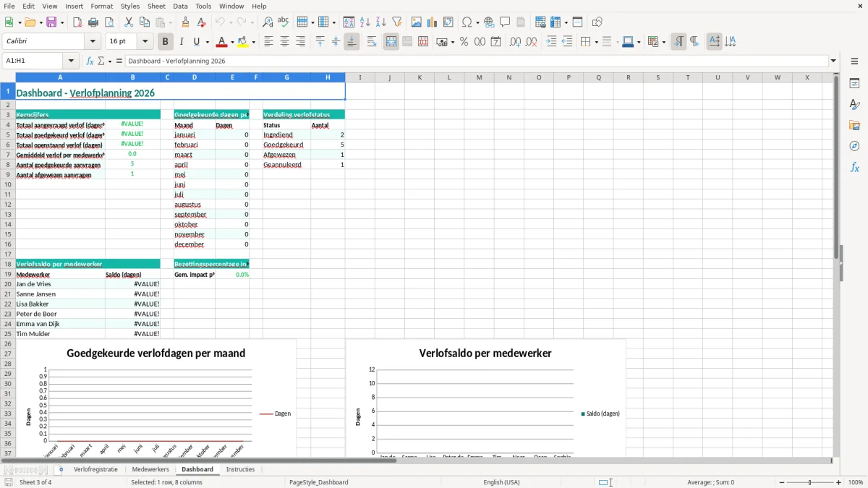868x488 pixels.
Task: Open sidebar Navigator compass icon
Action: 854,146
